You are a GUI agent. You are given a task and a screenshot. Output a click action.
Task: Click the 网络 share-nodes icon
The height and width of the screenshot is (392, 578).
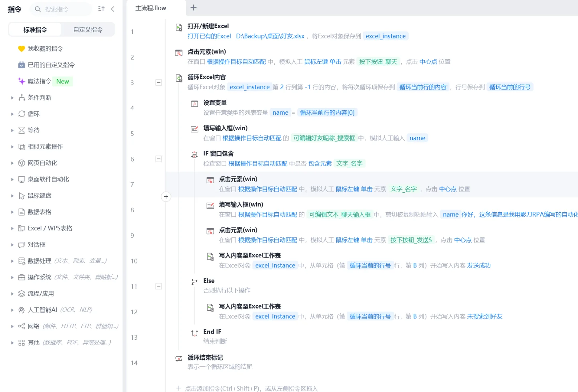21,326
